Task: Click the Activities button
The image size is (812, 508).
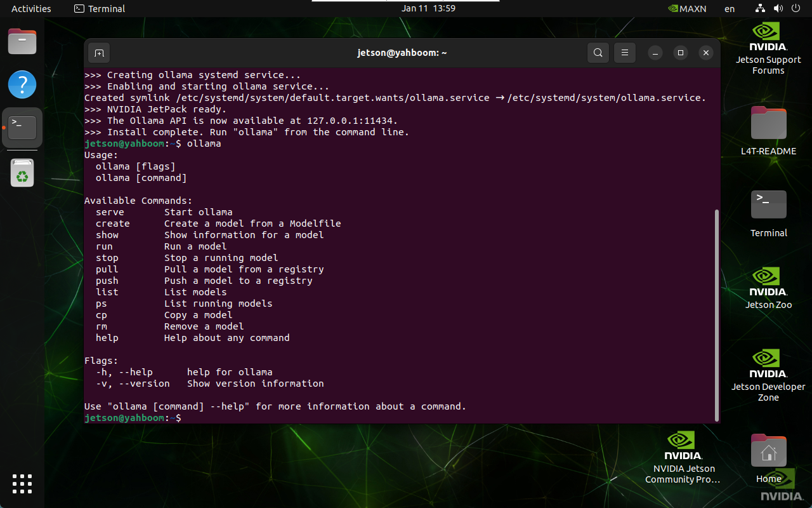Action: click(x=31, y=9)
